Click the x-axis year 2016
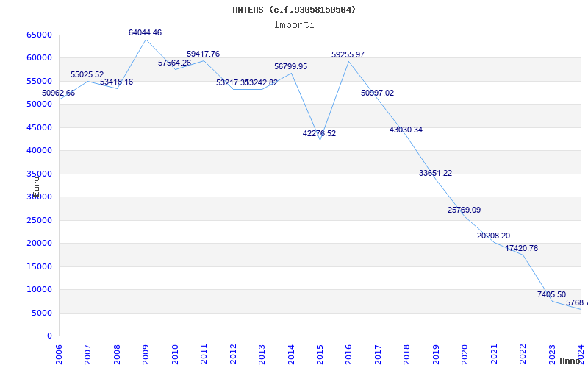The width and height of the screenshot is (588, 368). tap(348, 354)
